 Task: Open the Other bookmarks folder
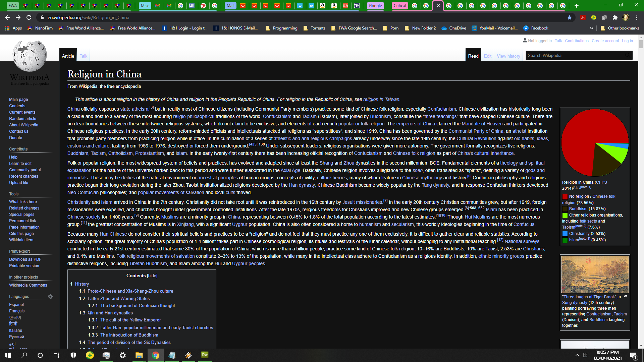[x=620, y=28]
